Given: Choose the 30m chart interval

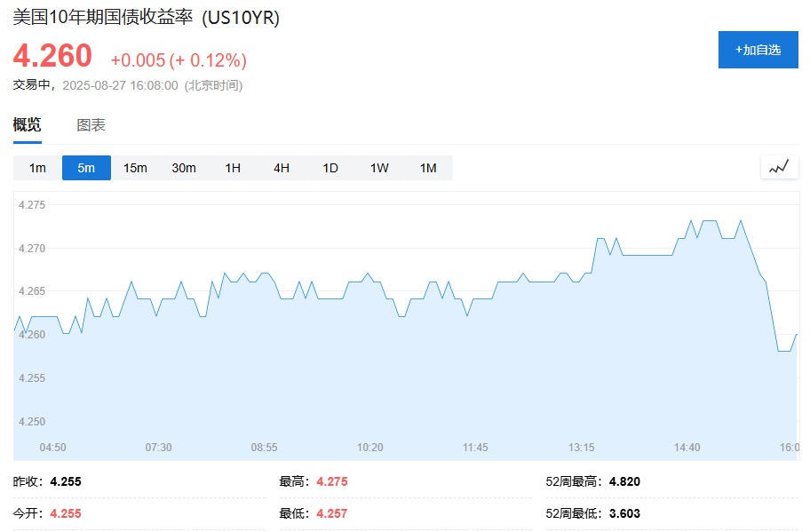Looking at the screenshot, I should (x=184, y=168).
